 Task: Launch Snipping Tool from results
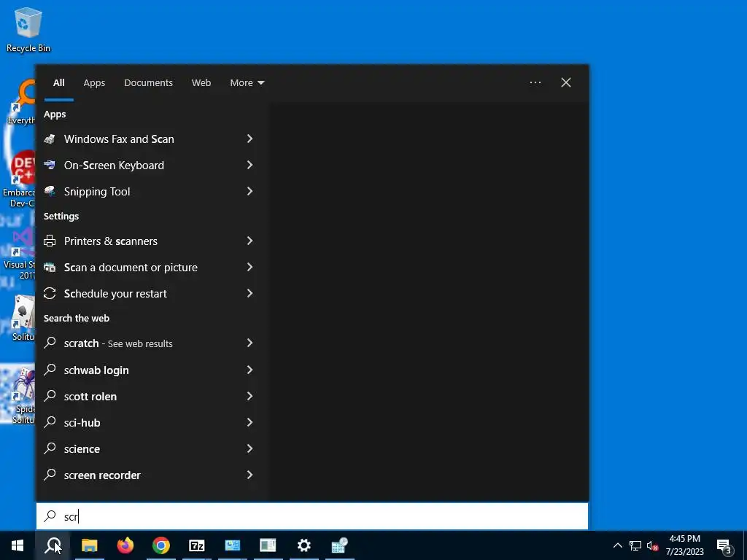click(x=149, y=192)
